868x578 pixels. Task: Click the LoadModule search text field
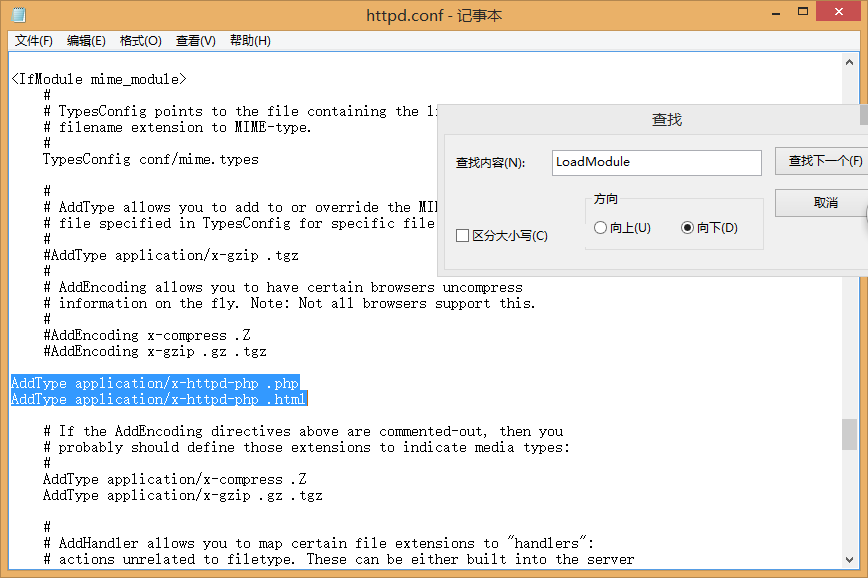point(657,162)
